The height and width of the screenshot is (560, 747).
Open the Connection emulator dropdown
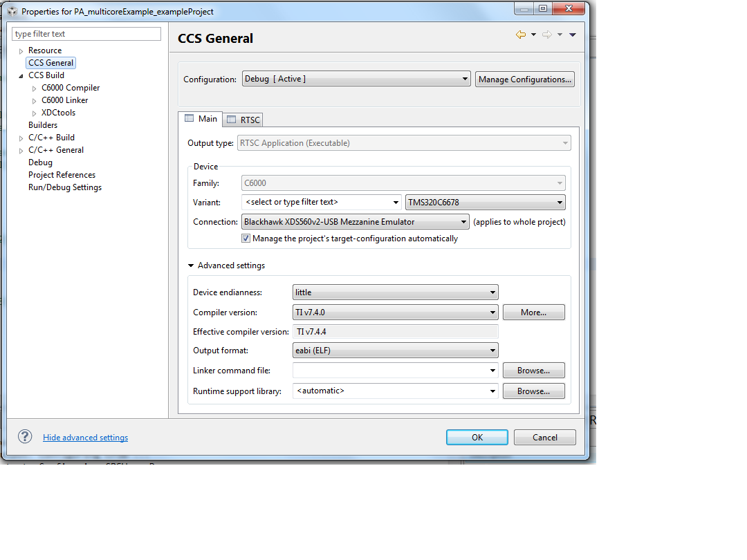(x=356, y=222)
